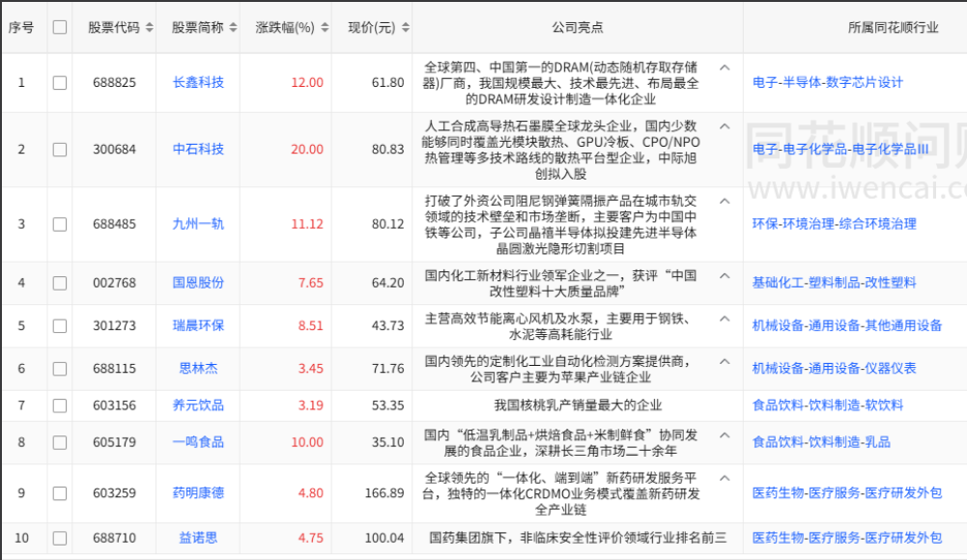Check the box for 养元饮品 row
This screenshot has width=967, height=560.
60,406
